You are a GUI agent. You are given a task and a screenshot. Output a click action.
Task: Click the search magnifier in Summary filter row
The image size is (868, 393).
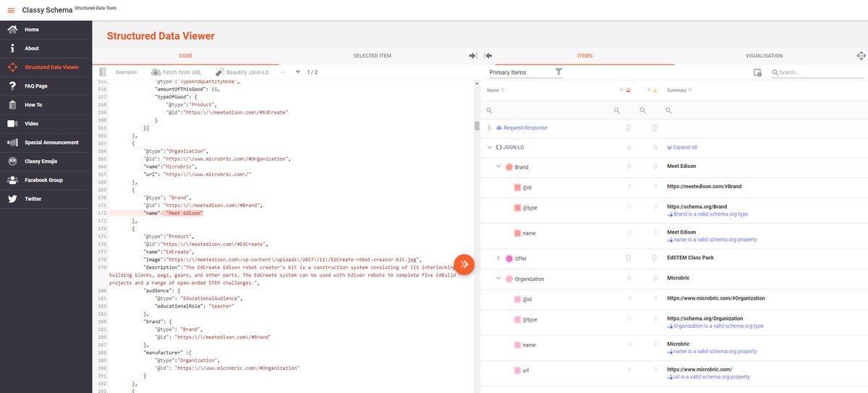(670, 111)
